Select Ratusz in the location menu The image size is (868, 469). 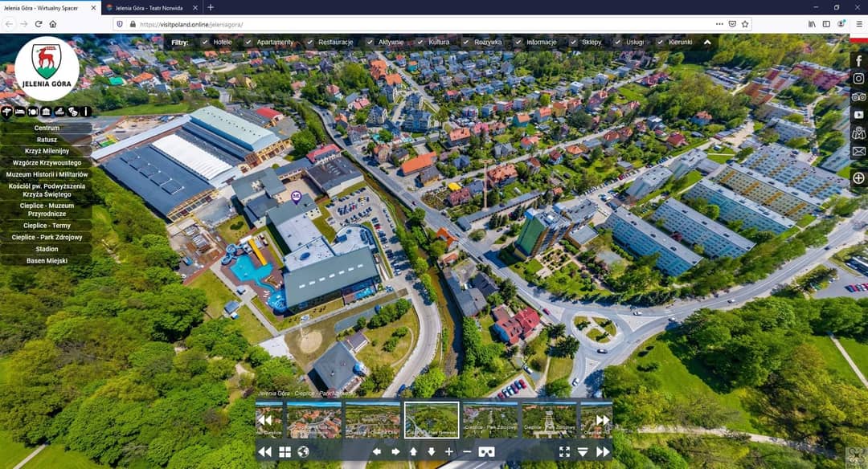point(47,140)
